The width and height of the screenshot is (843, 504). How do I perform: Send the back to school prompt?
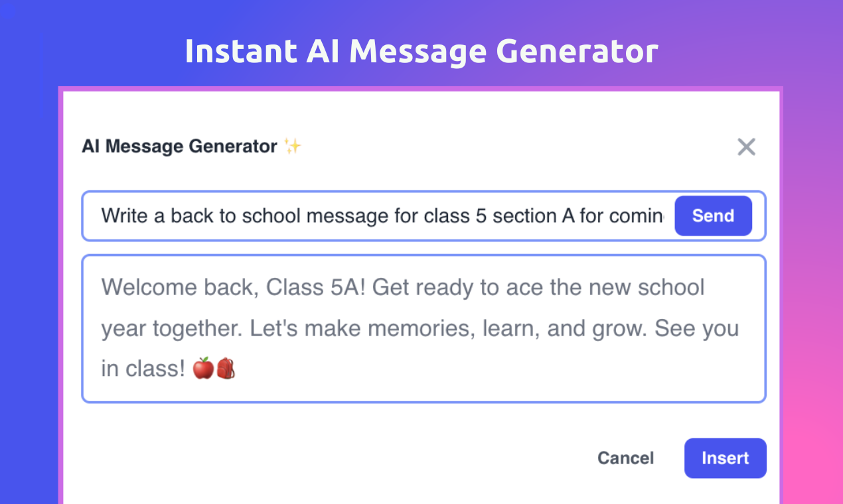(x=713, y=216)
